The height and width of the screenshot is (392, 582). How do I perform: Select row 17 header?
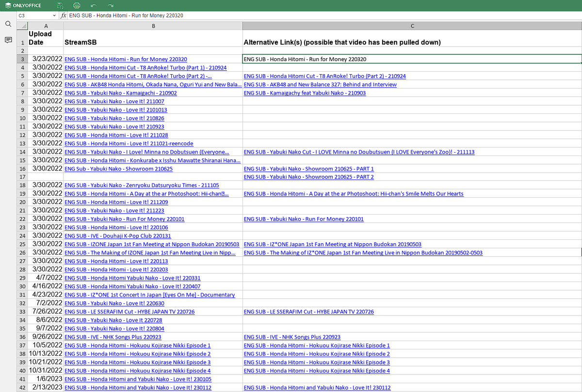[22, 177]
